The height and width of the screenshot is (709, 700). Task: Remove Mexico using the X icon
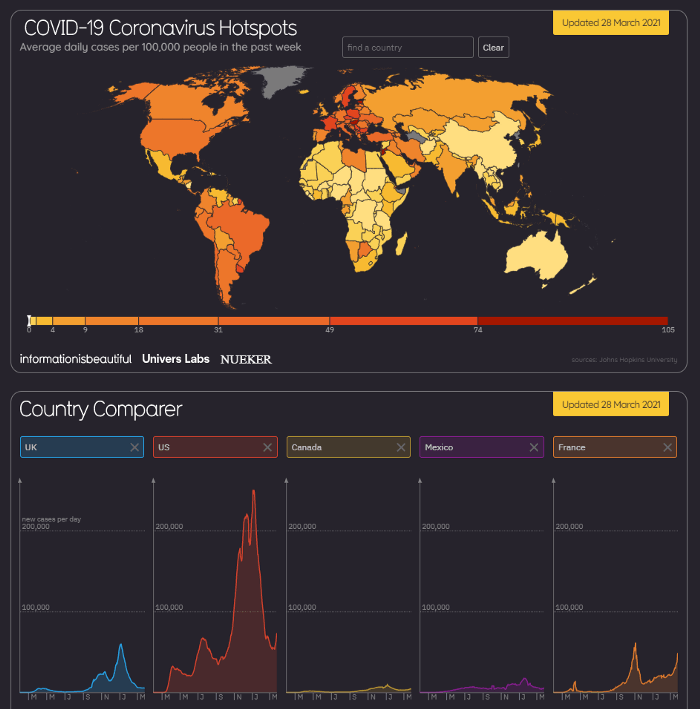(x=534, y=447)
